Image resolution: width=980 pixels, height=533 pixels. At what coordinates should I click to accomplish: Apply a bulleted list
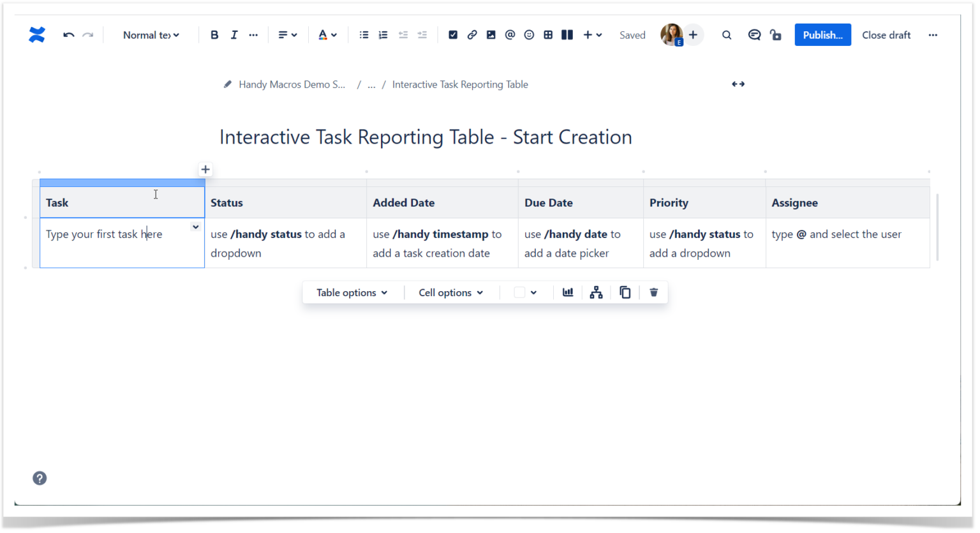point(364,34)
